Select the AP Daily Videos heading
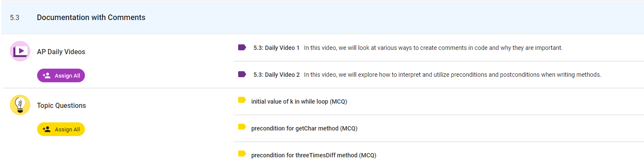This screenshot has height=168, width=644. [61, 52]
